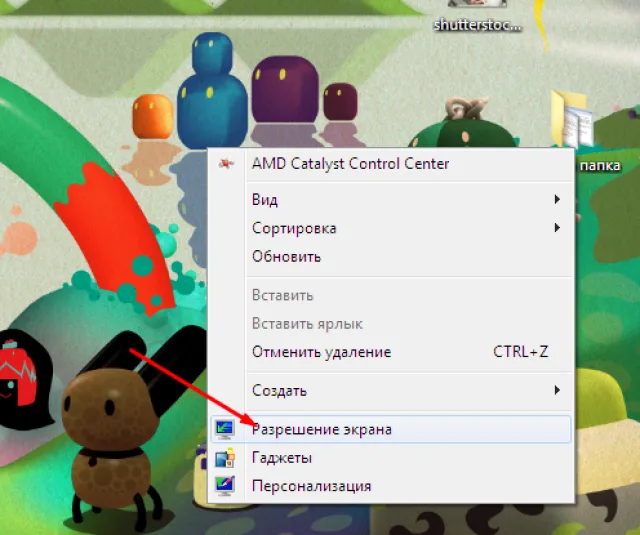This screenshot has width=640, height=535.
Task: Expand the Сортировка submenu arrow
Action: coord(557,228)
